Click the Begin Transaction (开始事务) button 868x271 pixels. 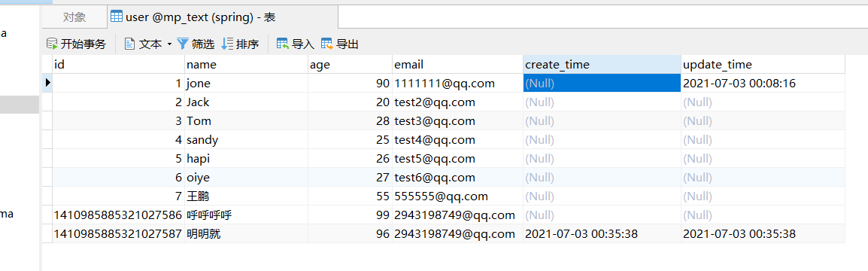tap(76, 44)
